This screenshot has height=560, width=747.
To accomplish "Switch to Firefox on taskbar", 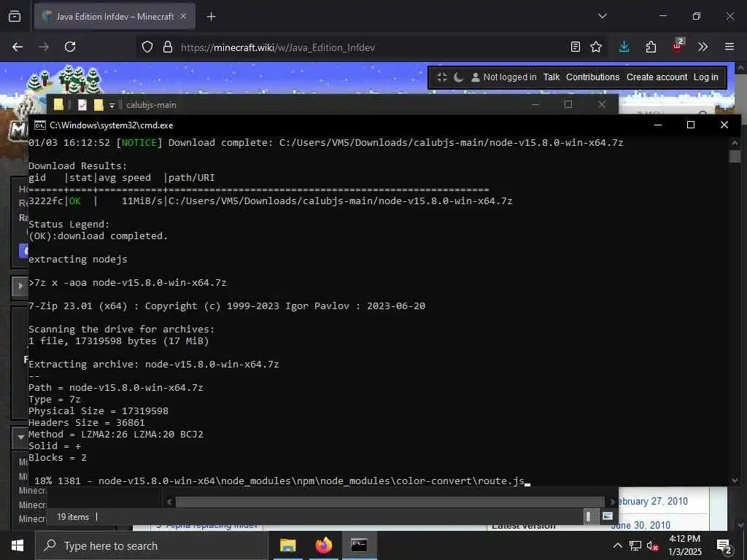I will [x=323, y=545].
